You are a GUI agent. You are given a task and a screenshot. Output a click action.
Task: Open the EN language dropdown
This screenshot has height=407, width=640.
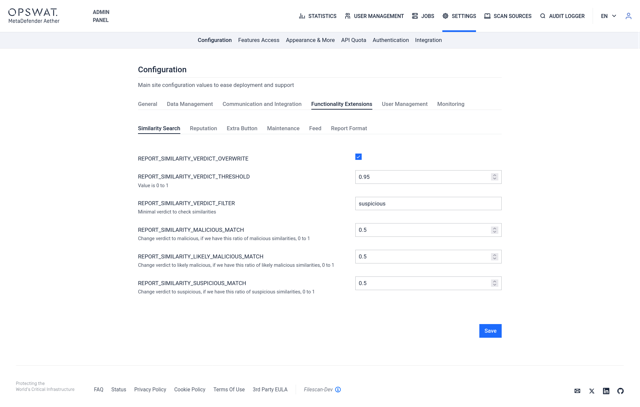[608, 16]
